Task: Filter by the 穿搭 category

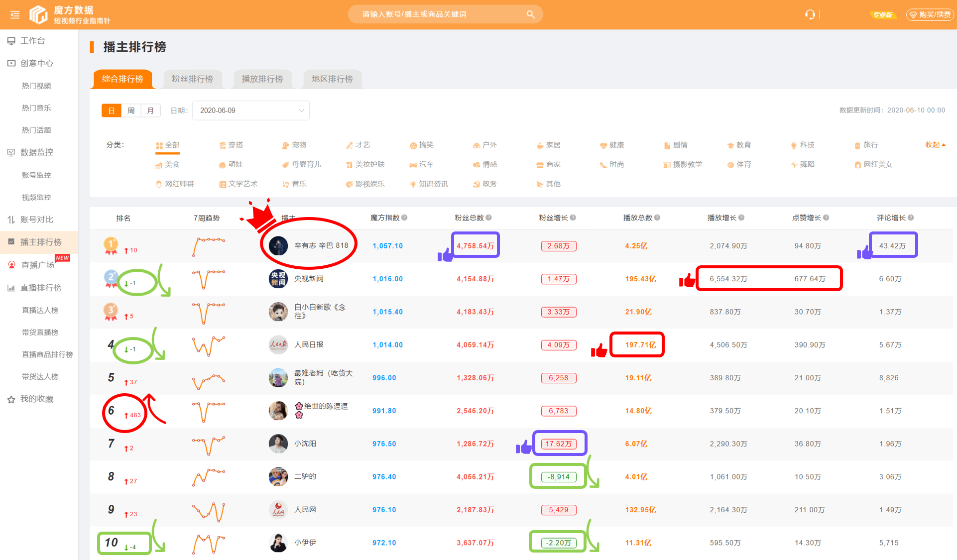Action: [x=231, y=145]
